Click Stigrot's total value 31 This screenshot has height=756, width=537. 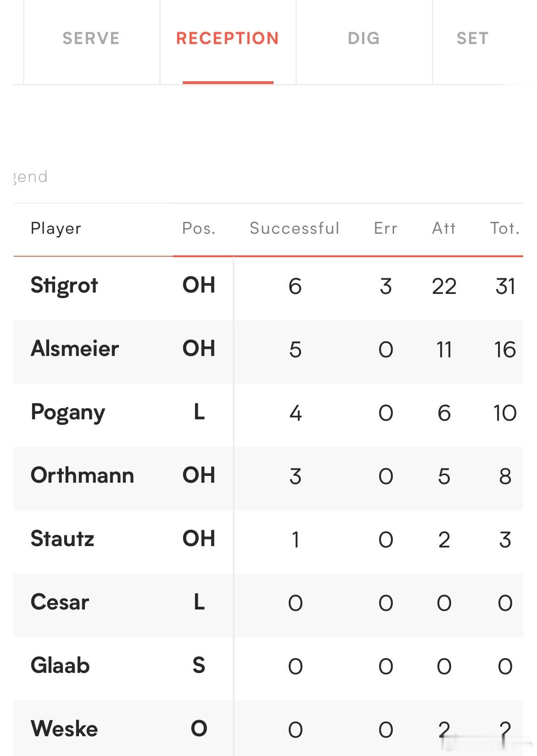(505, 287)
